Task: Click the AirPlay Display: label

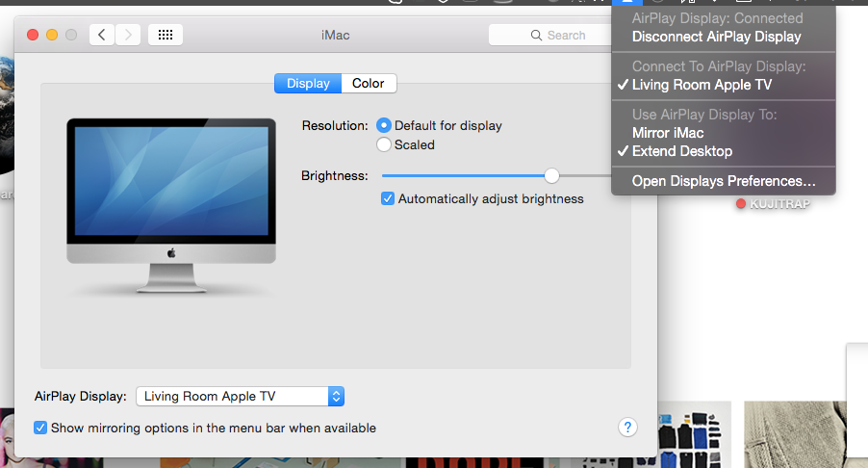Action: [x=80, y=396]
